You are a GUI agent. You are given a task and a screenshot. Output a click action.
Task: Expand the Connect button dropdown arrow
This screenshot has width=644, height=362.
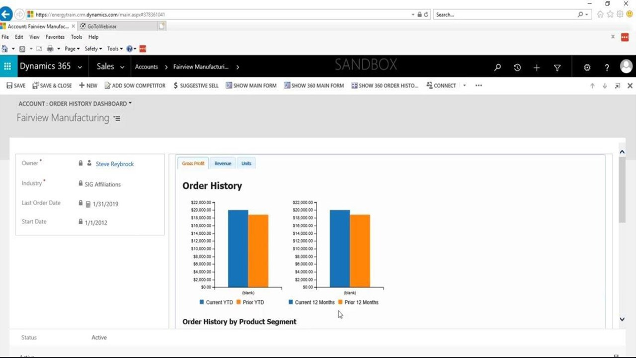(x=464, y=85)
